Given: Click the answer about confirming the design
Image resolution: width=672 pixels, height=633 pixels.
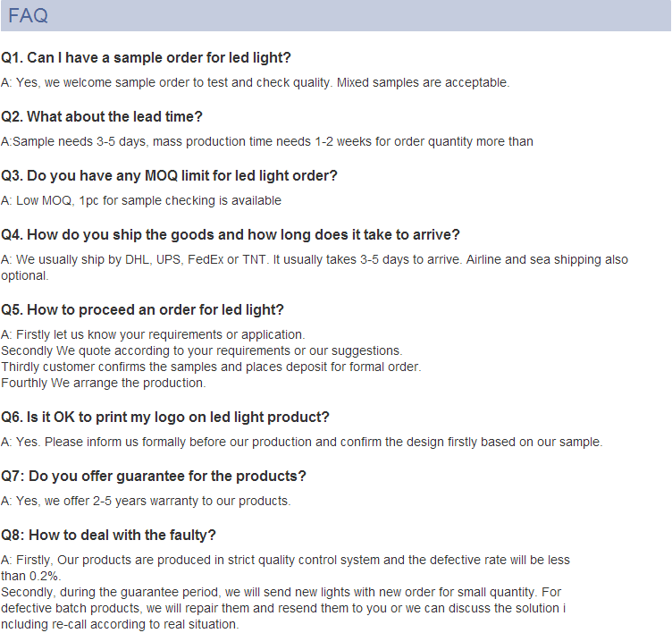Looking at the screenshot, I should pyautogui.click(x=302, y=443).
